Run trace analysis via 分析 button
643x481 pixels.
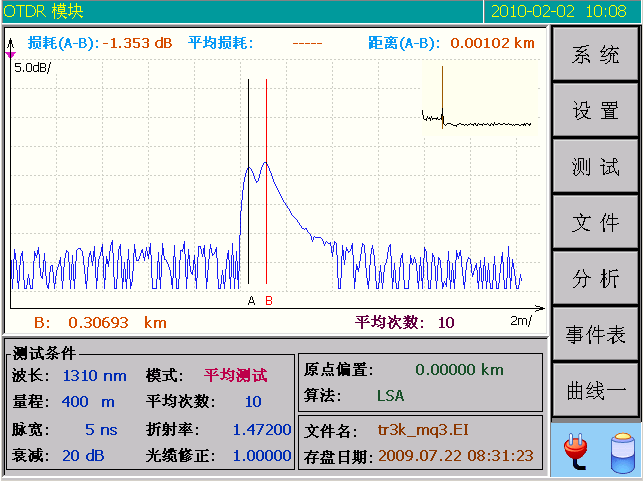click(x=595, y=278)
